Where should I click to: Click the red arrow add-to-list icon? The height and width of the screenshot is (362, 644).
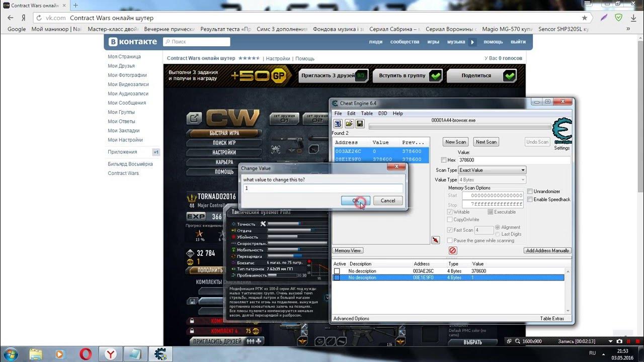[x=436, y=240]
